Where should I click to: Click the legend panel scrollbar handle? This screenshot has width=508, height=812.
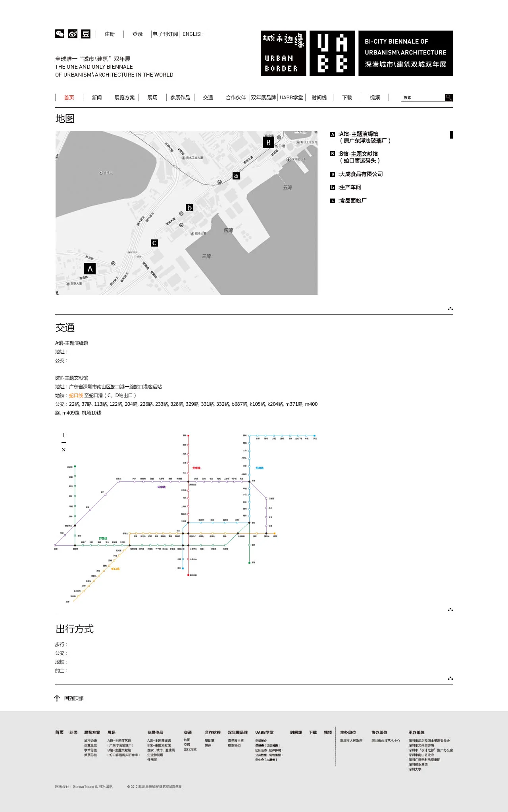pyautogui.click(x=451, y=135)
